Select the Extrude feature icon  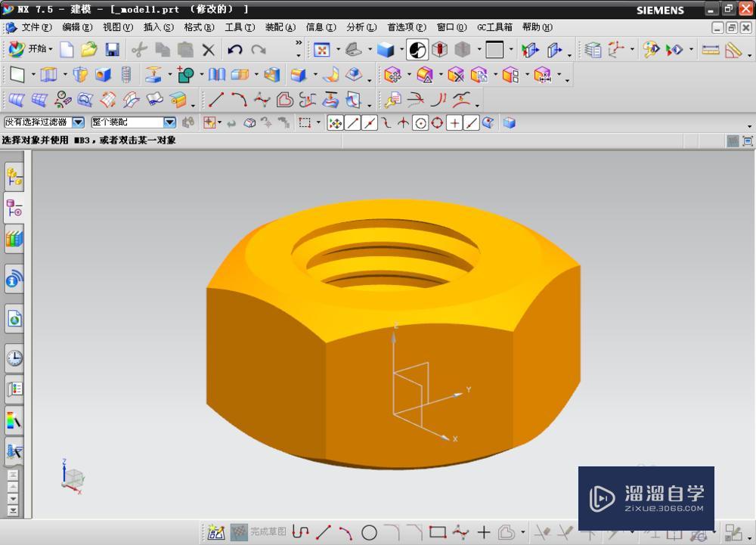(48, 75)
